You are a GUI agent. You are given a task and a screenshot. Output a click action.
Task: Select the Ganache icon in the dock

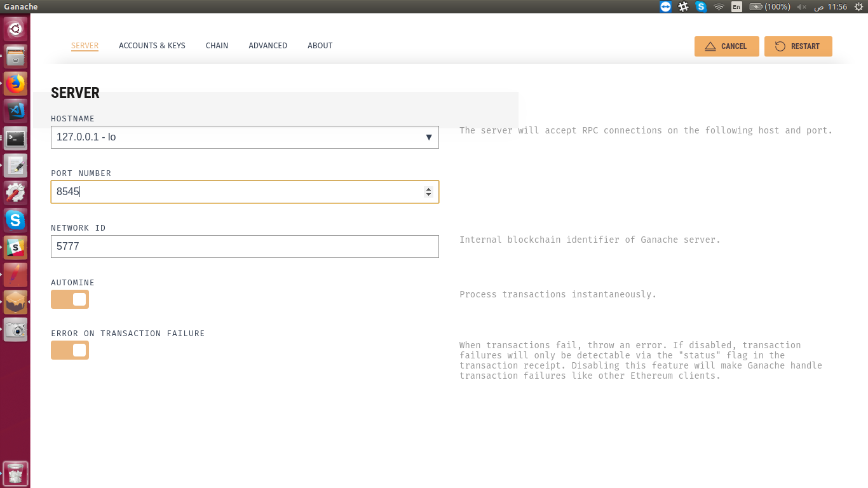[15, 302]
